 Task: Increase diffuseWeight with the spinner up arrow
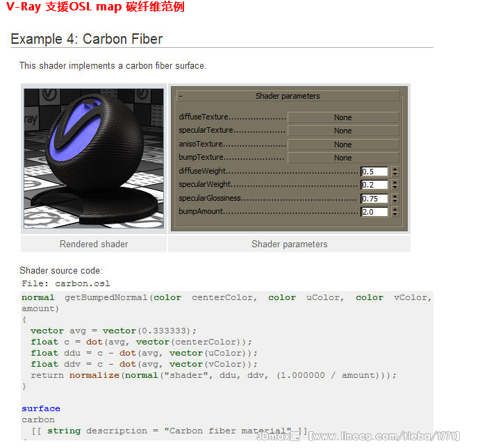tap(395, 169)
